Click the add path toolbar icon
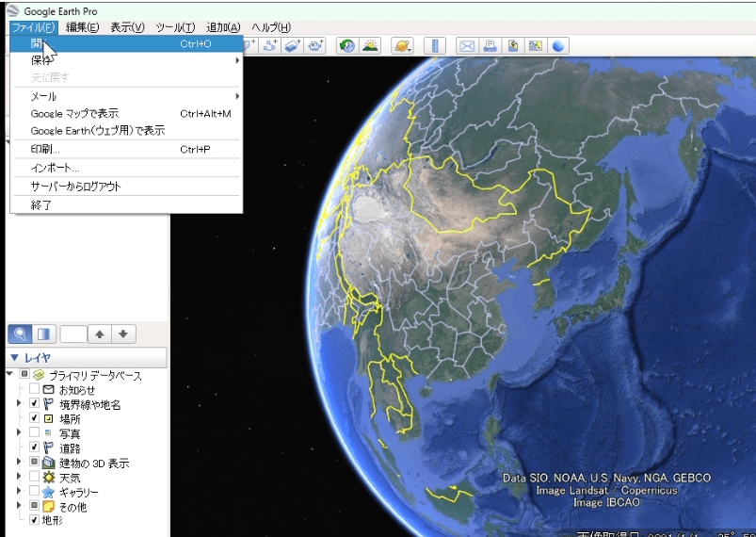The image size is (756, 537). (272, 45)
